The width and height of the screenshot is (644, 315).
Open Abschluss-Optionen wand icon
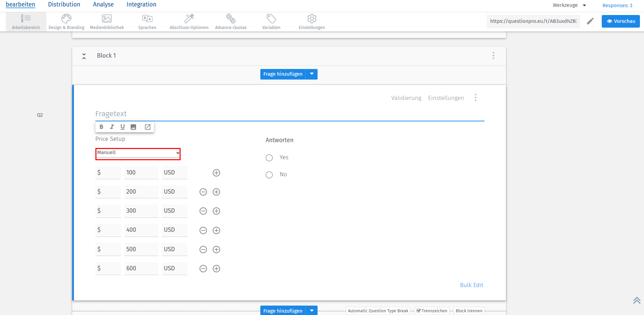(189, 22)
